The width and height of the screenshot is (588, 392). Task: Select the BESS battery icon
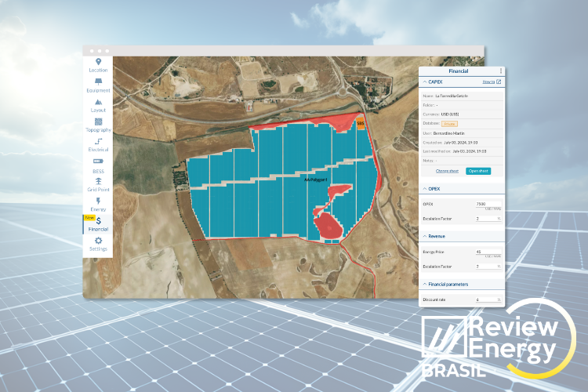click(x=98, y=161)
